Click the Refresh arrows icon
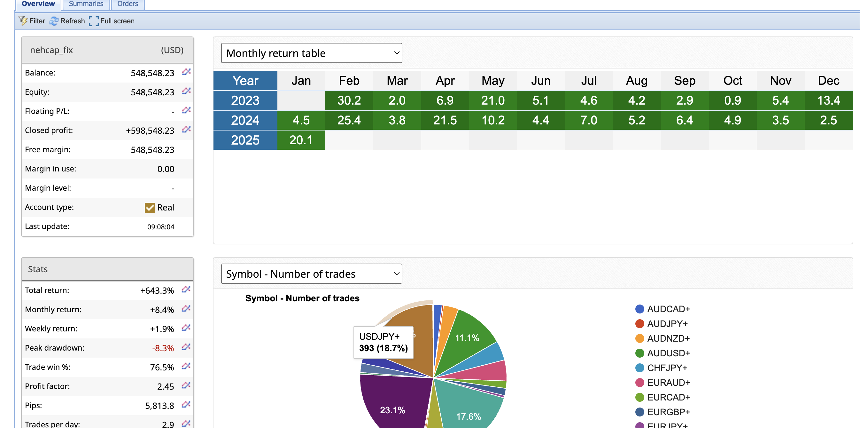Image resolution: width=868 pixels, height=428 pixels. 54,21
